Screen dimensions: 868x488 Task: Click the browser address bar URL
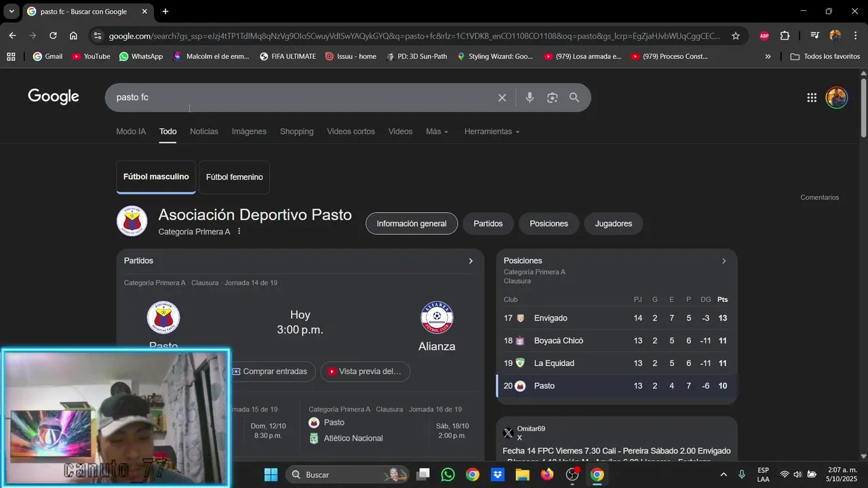pos(415,36)
